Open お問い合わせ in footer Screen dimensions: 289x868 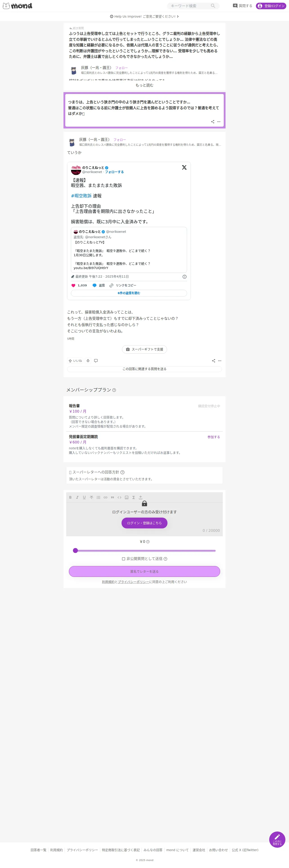pyautogui.click(x=218, y=850)
